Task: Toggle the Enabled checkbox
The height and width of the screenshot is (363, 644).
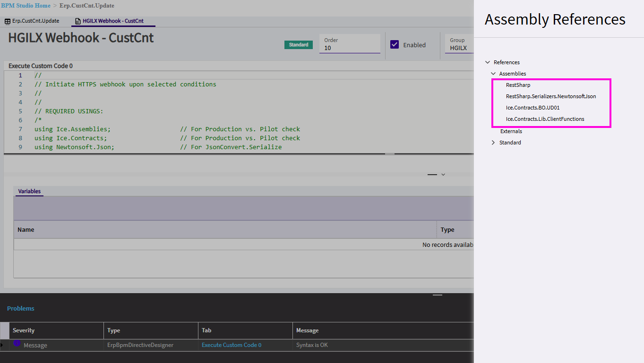Action: (x=395, y=45)
